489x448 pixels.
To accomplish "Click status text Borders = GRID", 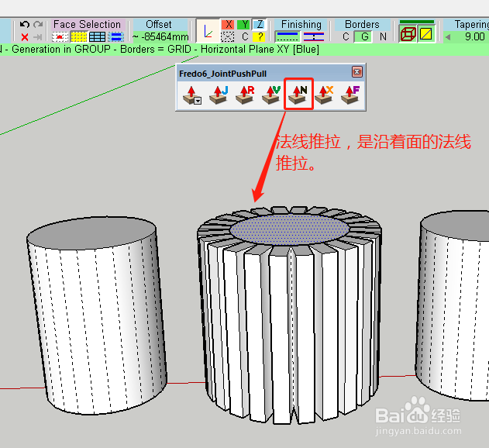I will pos(156,50).
